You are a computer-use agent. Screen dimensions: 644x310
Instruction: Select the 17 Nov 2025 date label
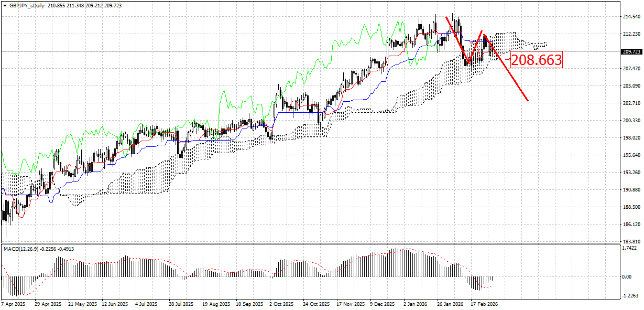coord(351,304)
